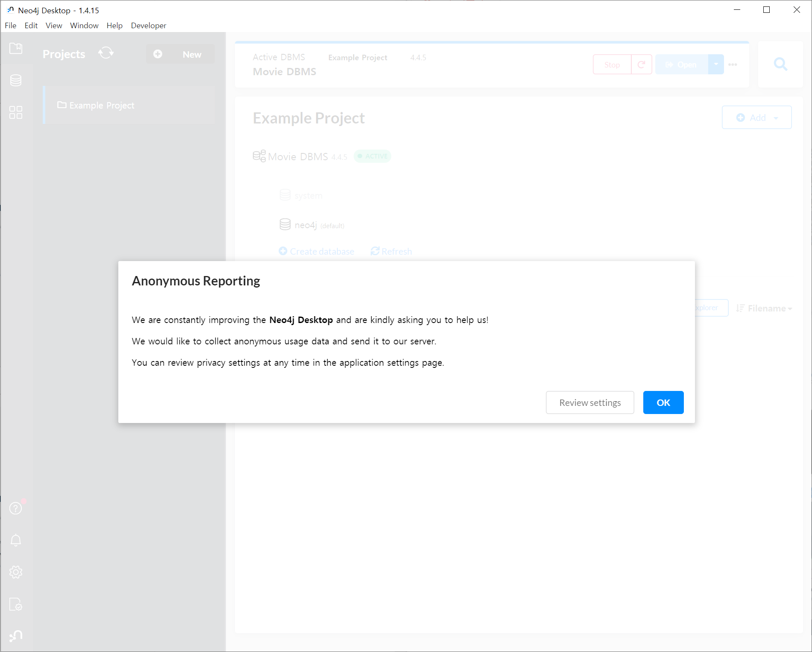Viewport: 812px width, 652px height.
Task: Click the 'Example Project' page heading
Action: tap(309, 118)
